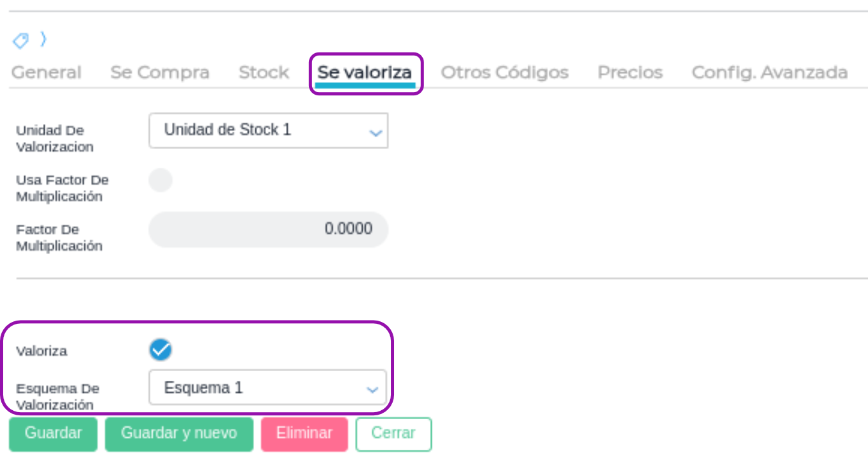
Task: Open the Config. Avanzada tab
Action: tap(769, 73)
